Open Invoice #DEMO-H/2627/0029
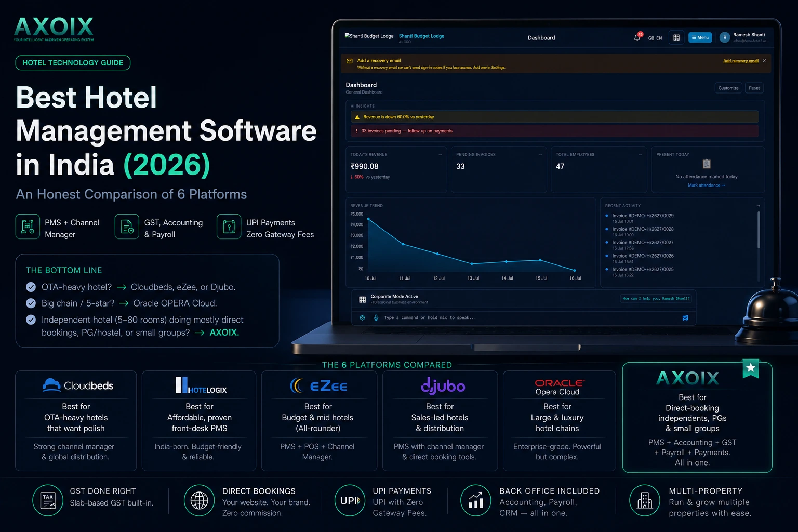This screenshot has height=532, width=798. click(643, 216)
